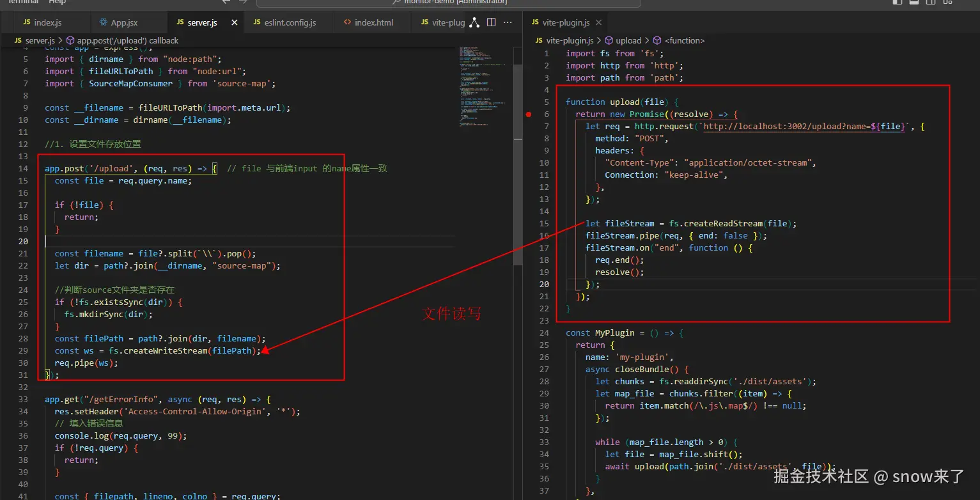Click 'Access-Control-Allow-Origin' header string
This screenshot has width=980, height=500.
tap(193, 412)
